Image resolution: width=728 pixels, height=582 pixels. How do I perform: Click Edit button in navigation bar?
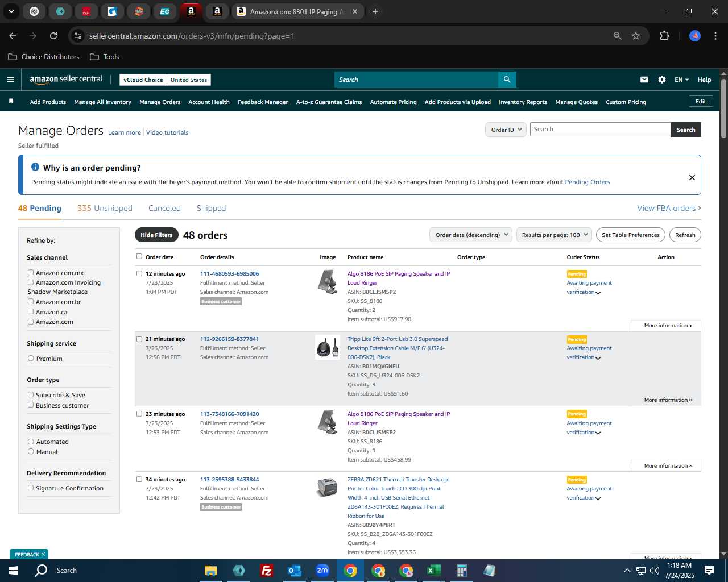coord(701,102)
